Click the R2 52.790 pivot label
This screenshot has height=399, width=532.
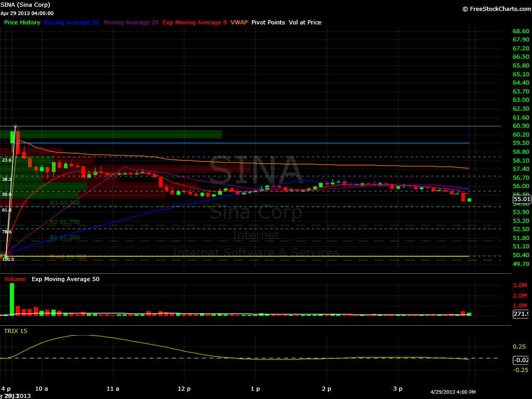[65, 222]
